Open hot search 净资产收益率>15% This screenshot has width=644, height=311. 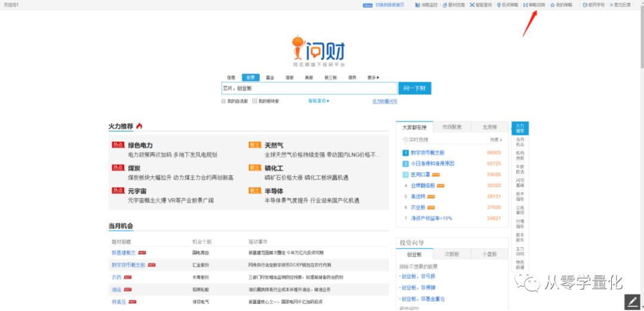click(431, 218)
